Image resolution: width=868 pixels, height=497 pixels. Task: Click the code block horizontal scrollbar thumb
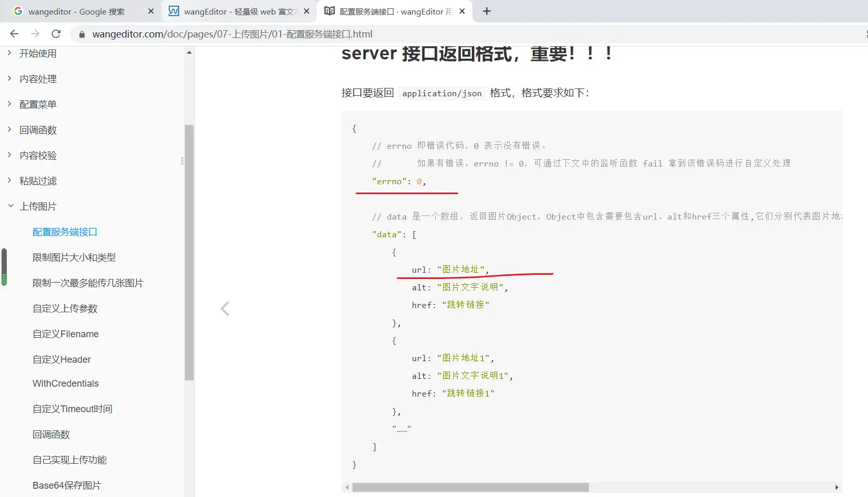point(471,488)
